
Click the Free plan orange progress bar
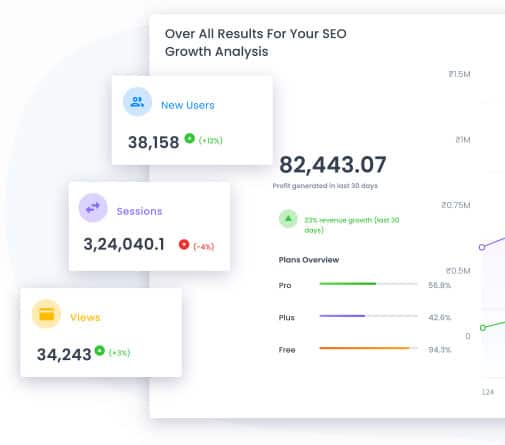tap(369, 348)
